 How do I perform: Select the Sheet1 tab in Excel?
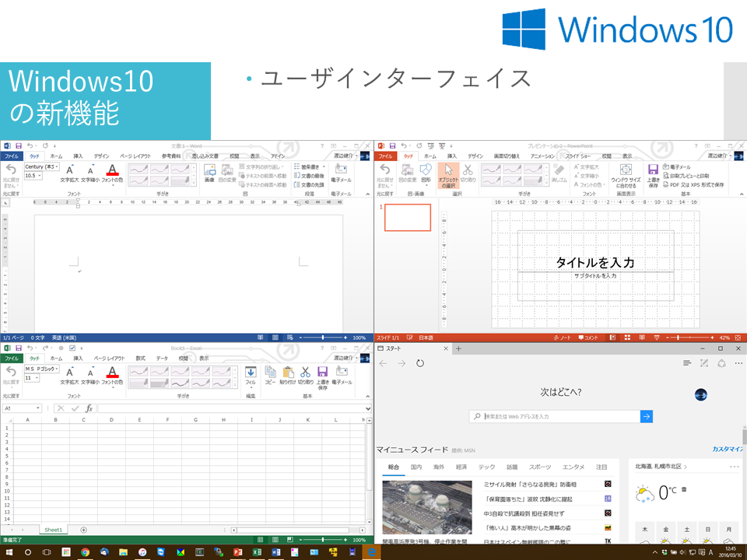click(x=54, y=530)
